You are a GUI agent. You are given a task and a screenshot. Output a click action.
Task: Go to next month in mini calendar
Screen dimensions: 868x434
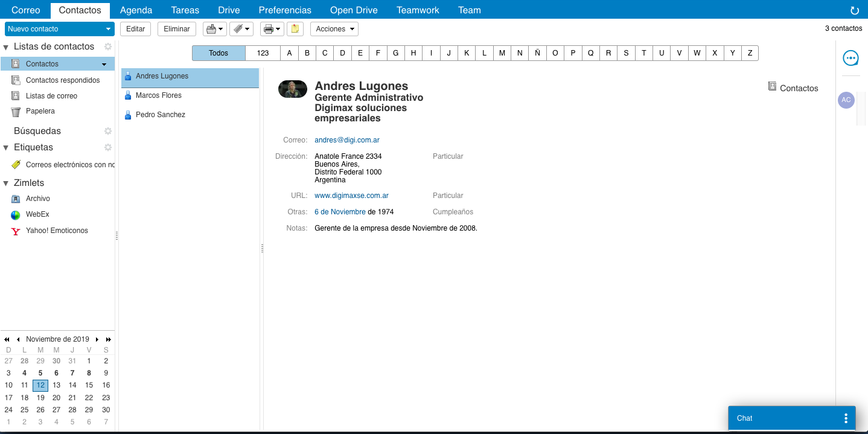click(x=97, y=339)
